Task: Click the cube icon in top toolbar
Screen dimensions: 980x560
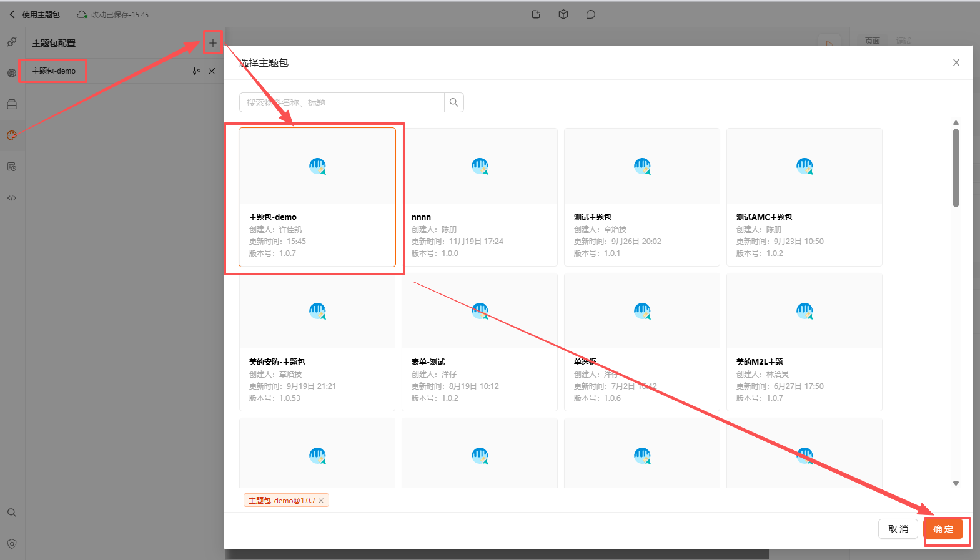Action: (x=563, y=14)
